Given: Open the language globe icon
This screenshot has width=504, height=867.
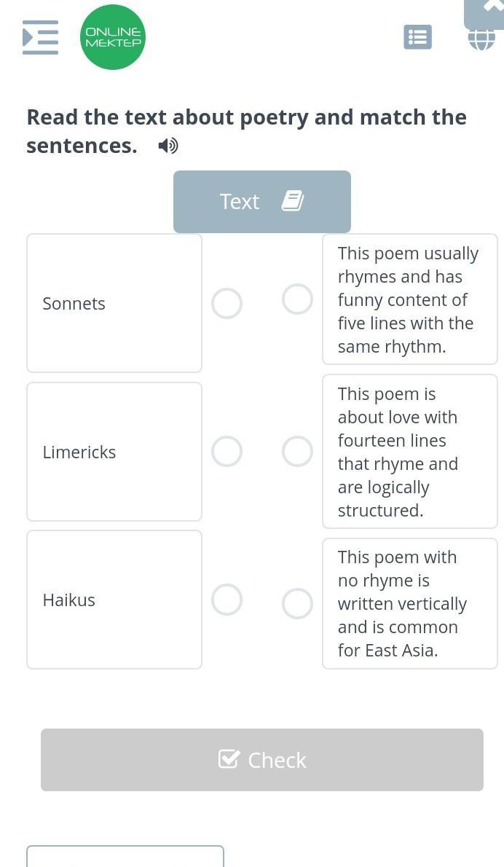Looking at the screenshot, I should tap(482, 40).
